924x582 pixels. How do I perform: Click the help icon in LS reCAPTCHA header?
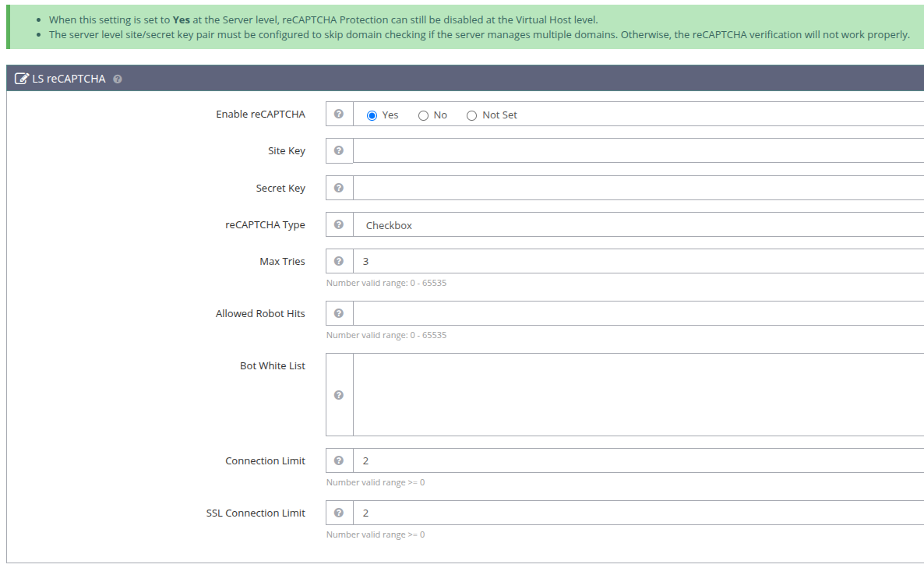coord(118,79)
